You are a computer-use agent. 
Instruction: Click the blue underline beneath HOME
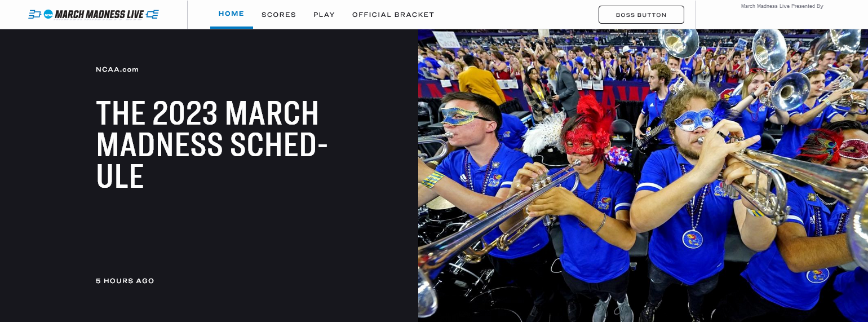point(232,27)
